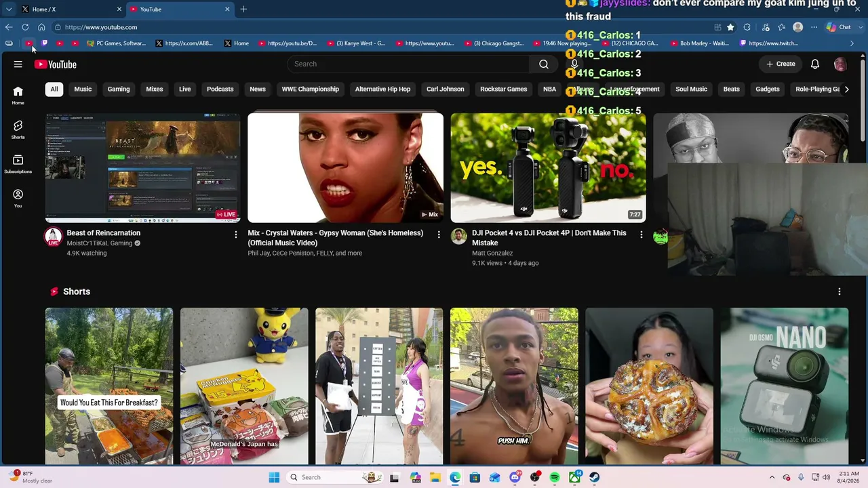
Task: Open the Shorts shelf more options menu
Action: [x=840, y=291]
